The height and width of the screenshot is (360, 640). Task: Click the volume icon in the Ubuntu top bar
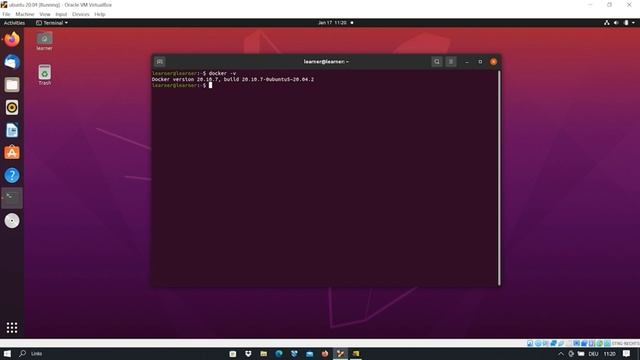pos(616,23)
